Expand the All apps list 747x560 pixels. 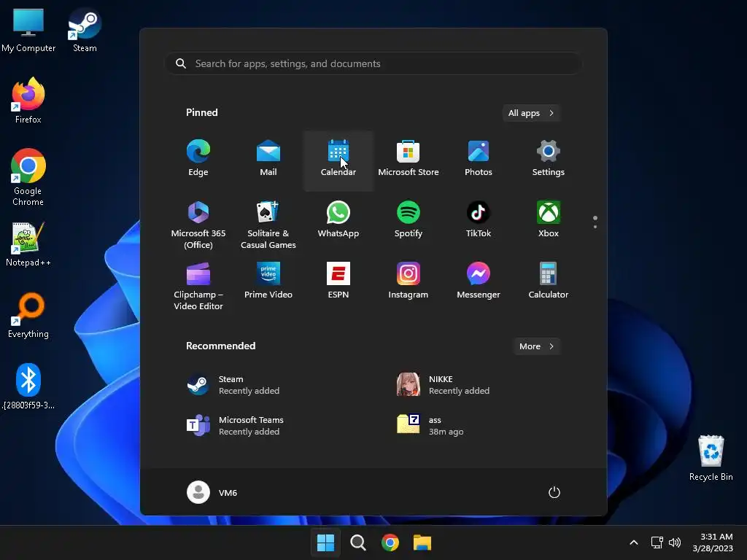(531, 113)
